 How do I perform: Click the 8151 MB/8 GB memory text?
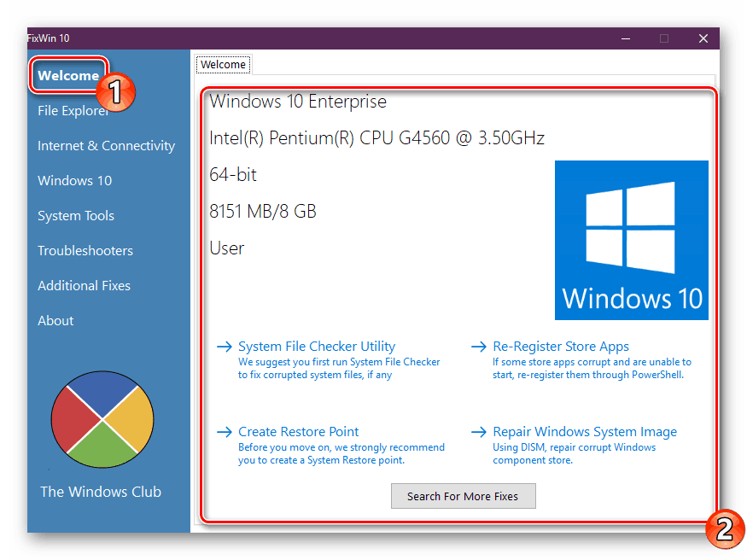pos(263,212)
